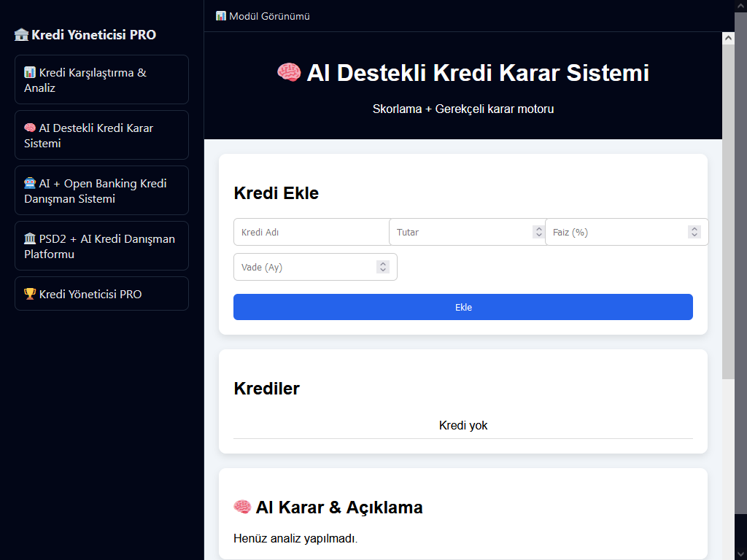
Task: Click the vertical scrollbar up arrow
Action: (x=728, y=37)
